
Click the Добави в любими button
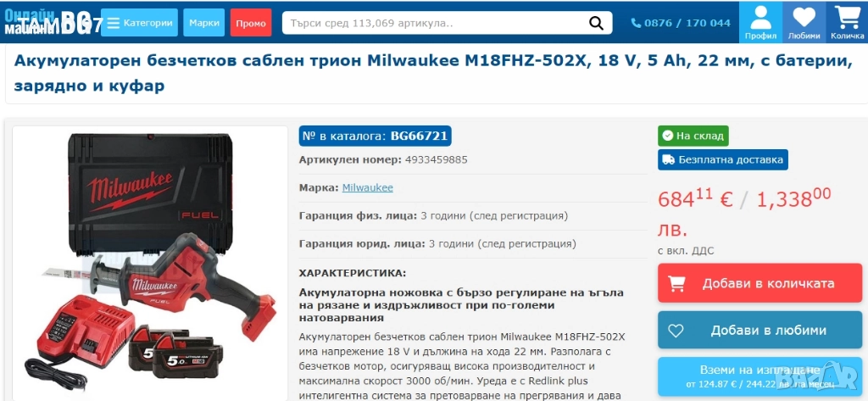pos(760,330)
